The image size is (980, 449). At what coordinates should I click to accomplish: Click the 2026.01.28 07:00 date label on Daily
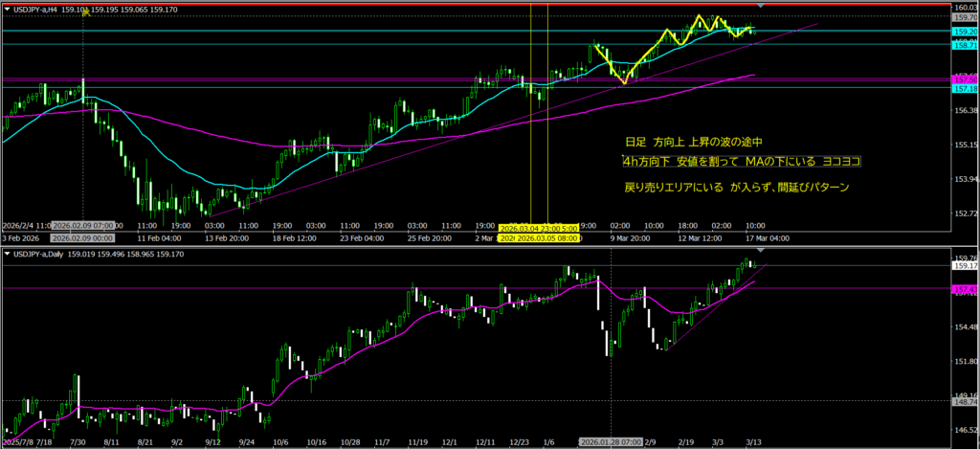pyautogui.click(x=612, y=441)
